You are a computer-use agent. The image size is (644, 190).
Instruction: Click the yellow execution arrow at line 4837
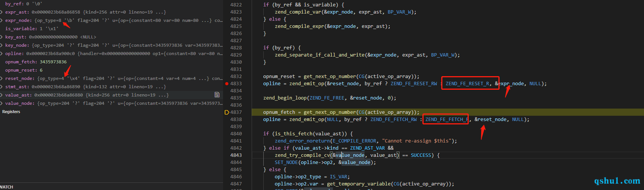point(227,112)
